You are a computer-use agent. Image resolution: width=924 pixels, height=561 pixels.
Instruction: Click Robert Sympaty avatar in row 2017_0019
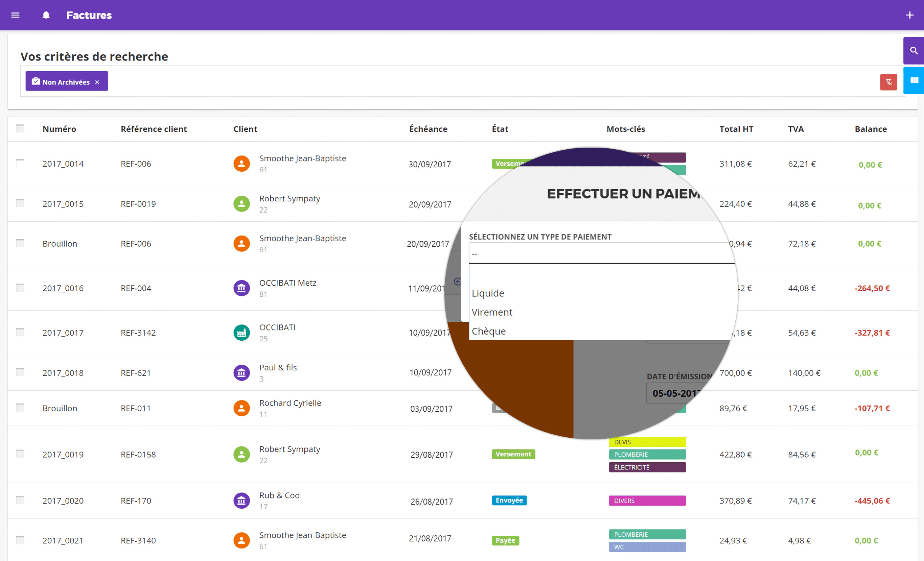tap(241, 454)
